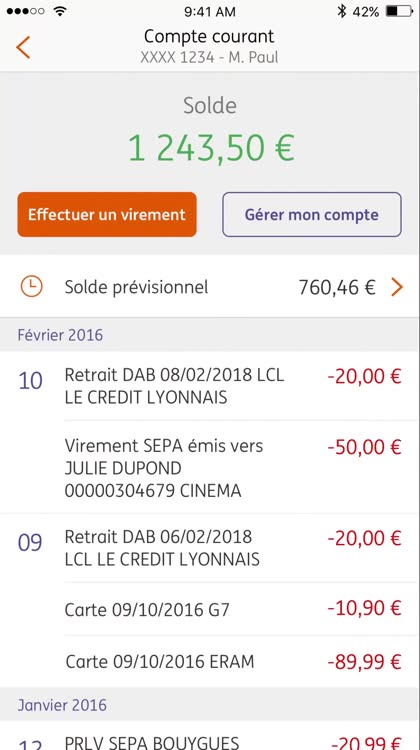
Task: Tap the 1 243,50 € balance amount
Action: [211, 148]
